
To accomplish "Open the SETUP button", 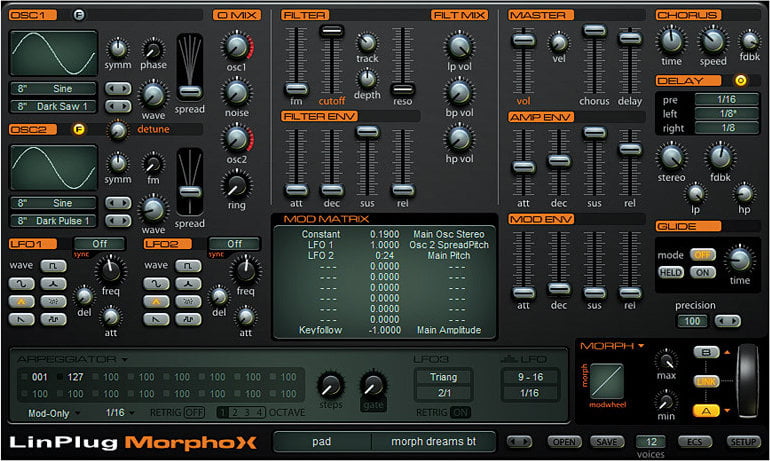I will pos(743,442).
